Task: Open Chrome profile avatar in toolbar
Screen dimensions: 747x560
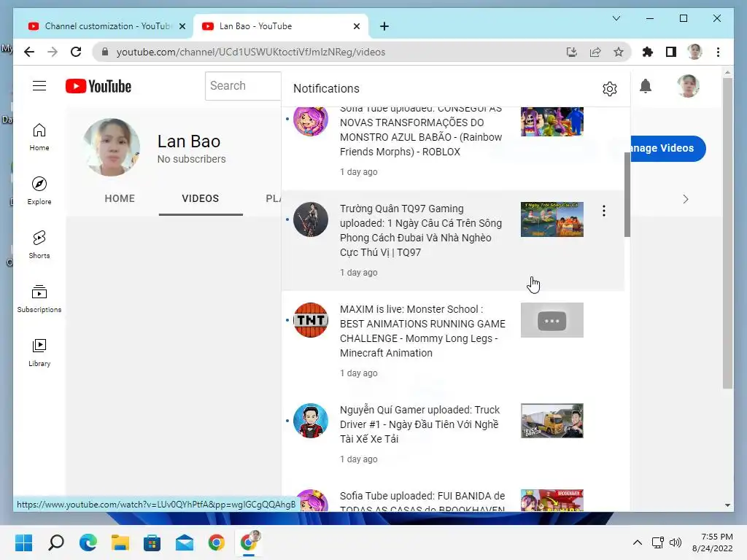Action: [x=694, y=52]
